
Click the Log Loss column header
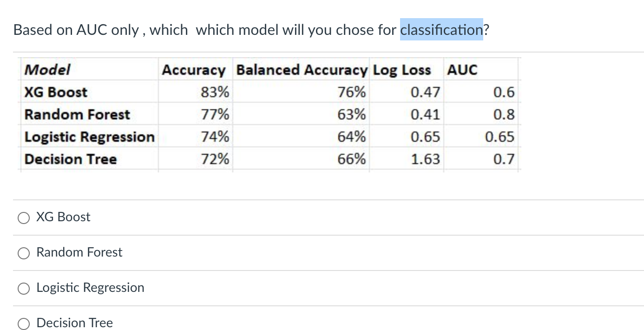coord(402,69)
